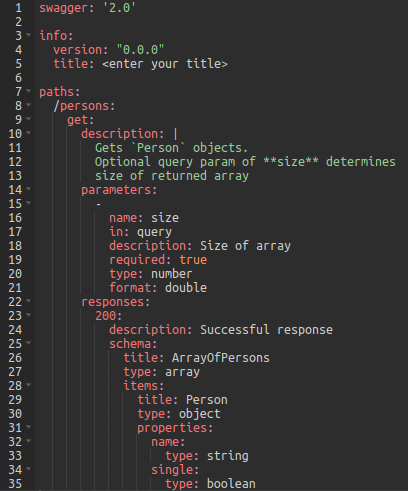Fold the parameters block on line 14
Screen dimensions: 408x491
click(29, 189)
